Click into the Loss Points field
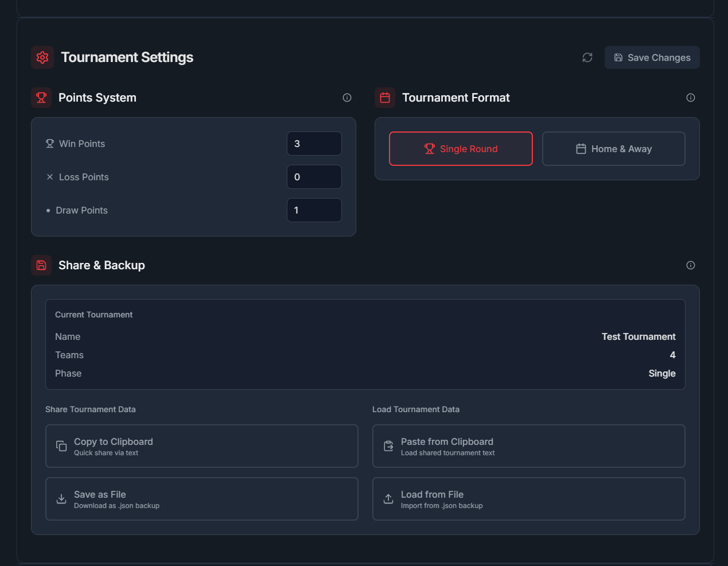728x566 pixels. 314,177
